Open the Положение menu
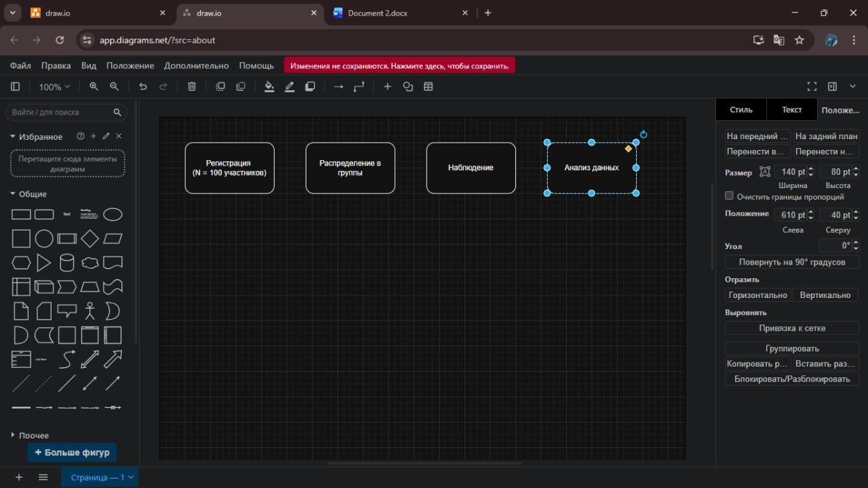The width and height of the screenshot is (868, 488). [x=130, y=66]
